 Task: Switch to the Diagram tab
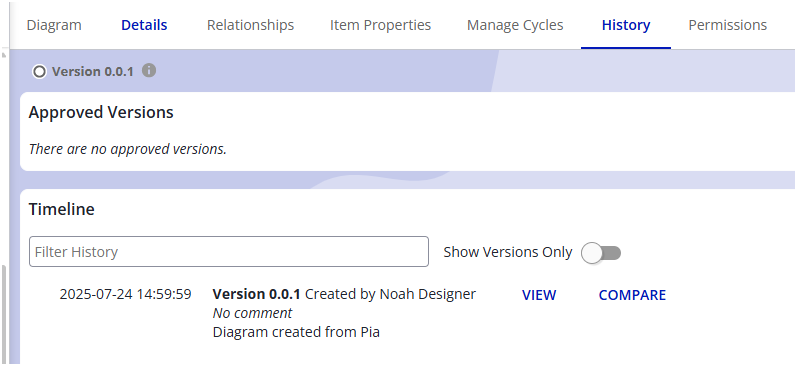[x=54, y=25]
